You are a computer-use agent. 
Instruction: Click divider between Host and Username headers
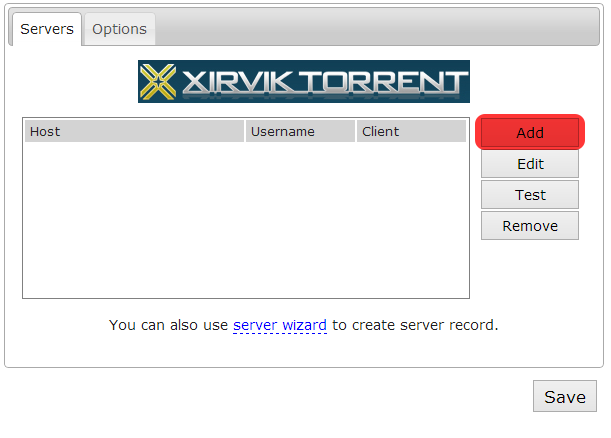(x=245, y=131)
